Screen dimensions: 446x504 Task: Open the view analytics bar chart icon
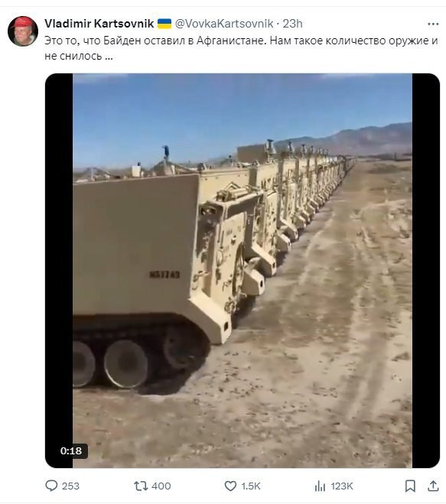click(x=320, y=486)
